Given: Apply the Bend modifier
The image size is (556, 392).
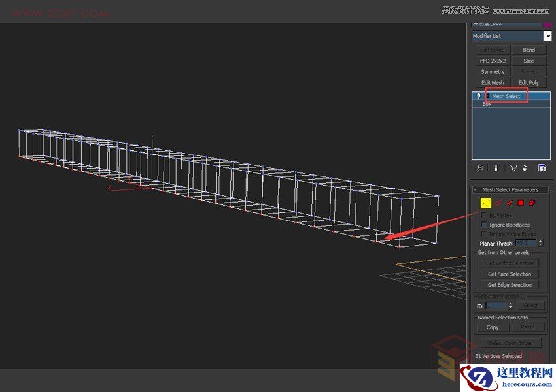Looking at the screenshot, I should (530, 49).
